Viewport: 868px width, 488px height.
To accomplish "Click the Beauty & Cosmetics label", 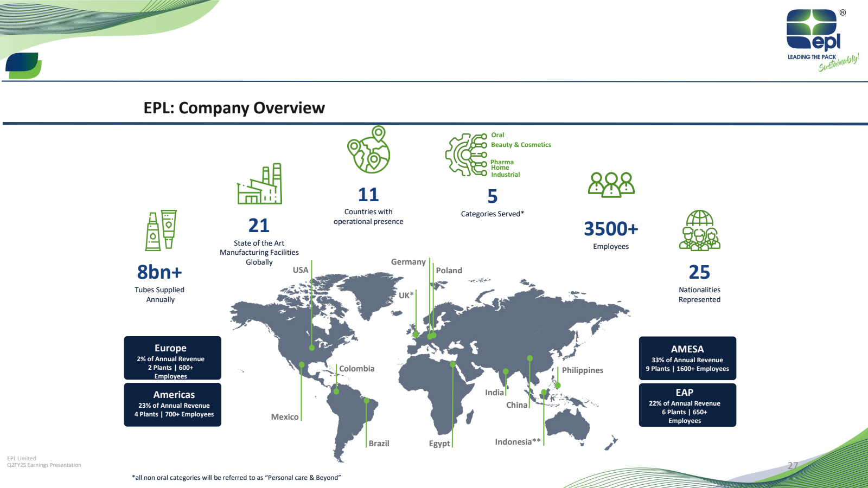I will [521, 145].
